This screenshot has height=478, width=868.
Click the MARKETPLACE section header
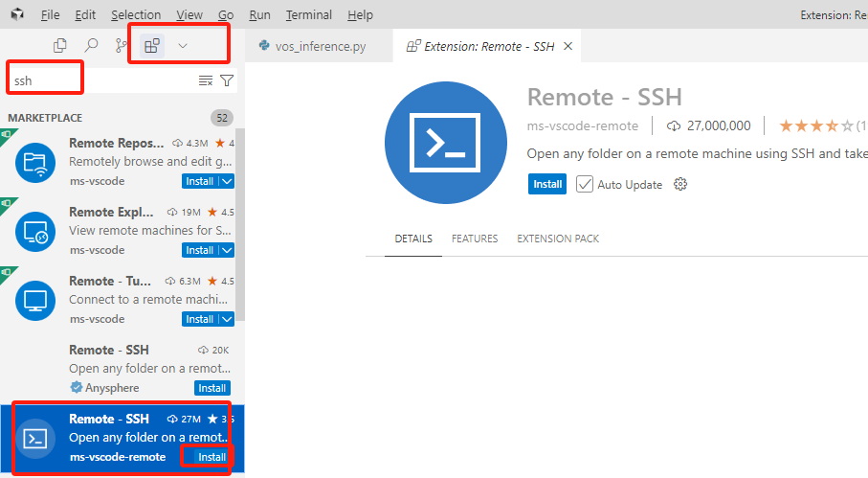45,118
